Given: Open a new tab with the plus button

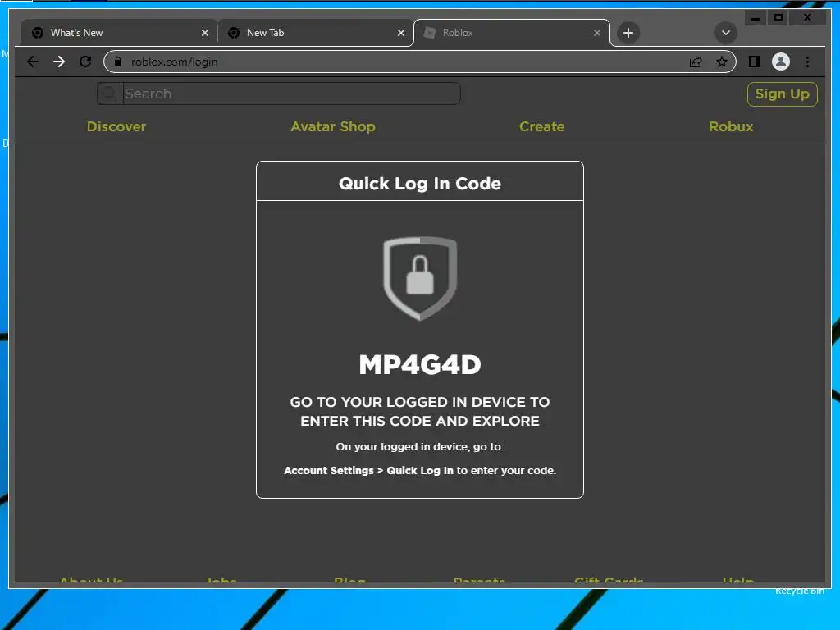Looking at the screenshot, I should (x=628, y=33).
